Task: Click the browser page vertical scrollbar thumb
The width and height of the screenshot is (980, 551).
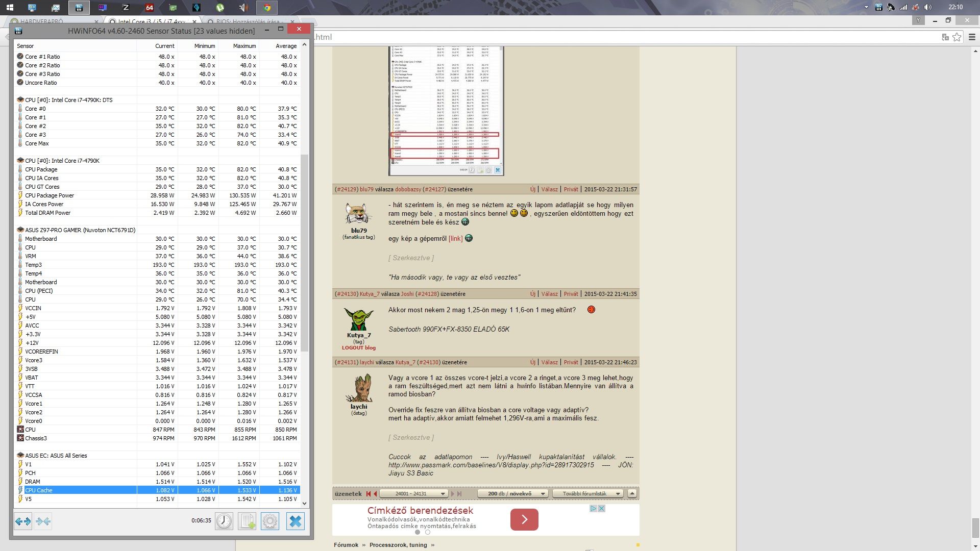Action: (x=975, y=528)
